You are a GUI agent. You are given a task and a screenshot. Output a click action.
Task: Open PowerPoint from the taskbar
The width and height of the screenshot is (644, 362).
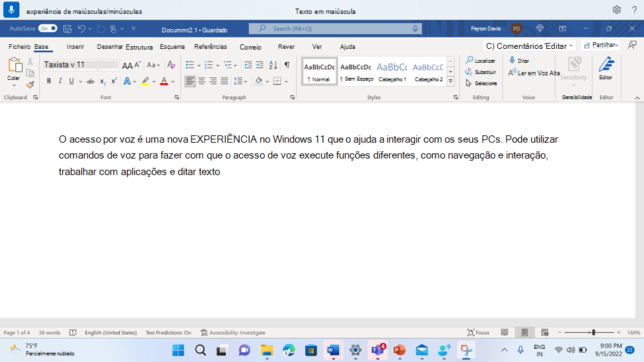coord(399,350)
